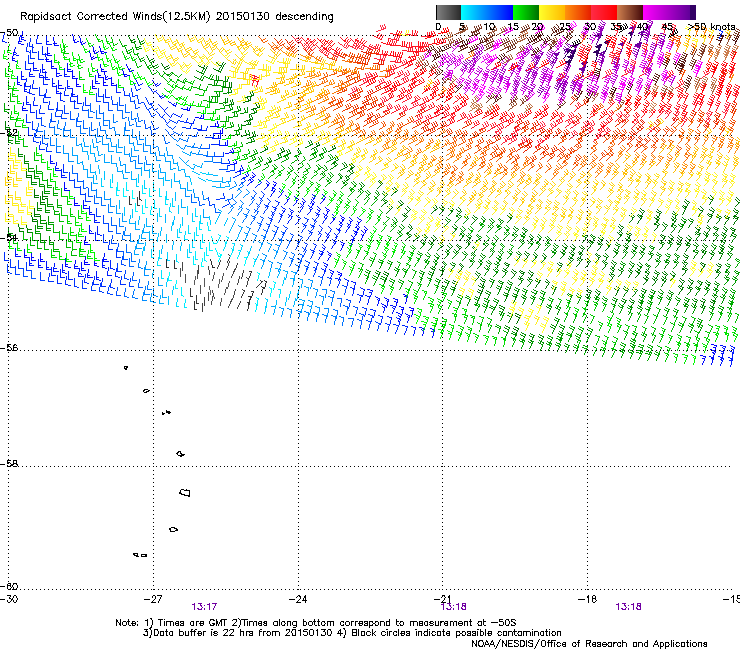Click the northernmost small island outline below -56
The height and width of the screenshot is (650, 740).
pos(126,368)
